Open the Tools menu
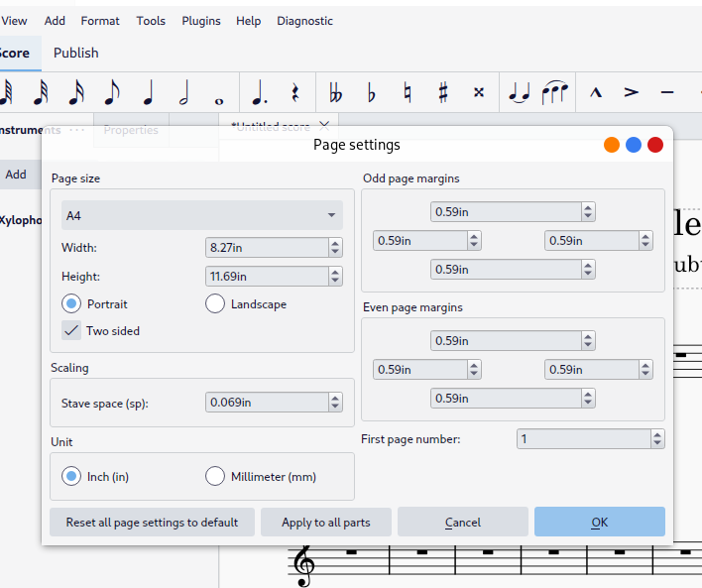 tap(151, 21)
